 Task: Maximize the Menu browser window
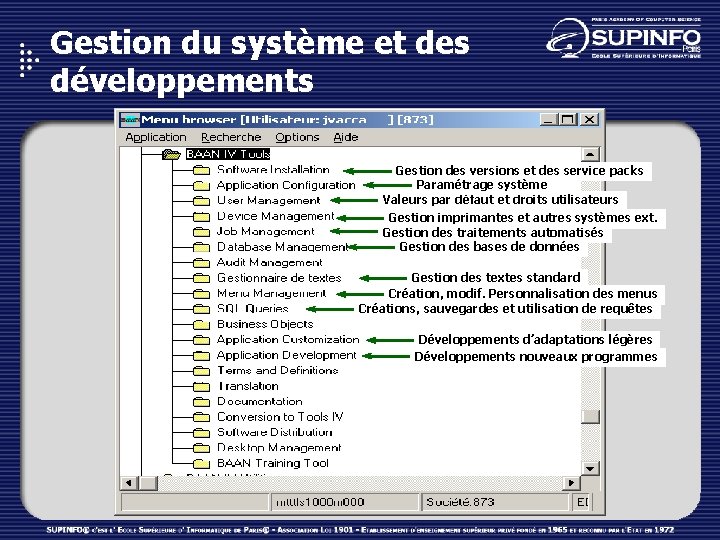(568, 120)
